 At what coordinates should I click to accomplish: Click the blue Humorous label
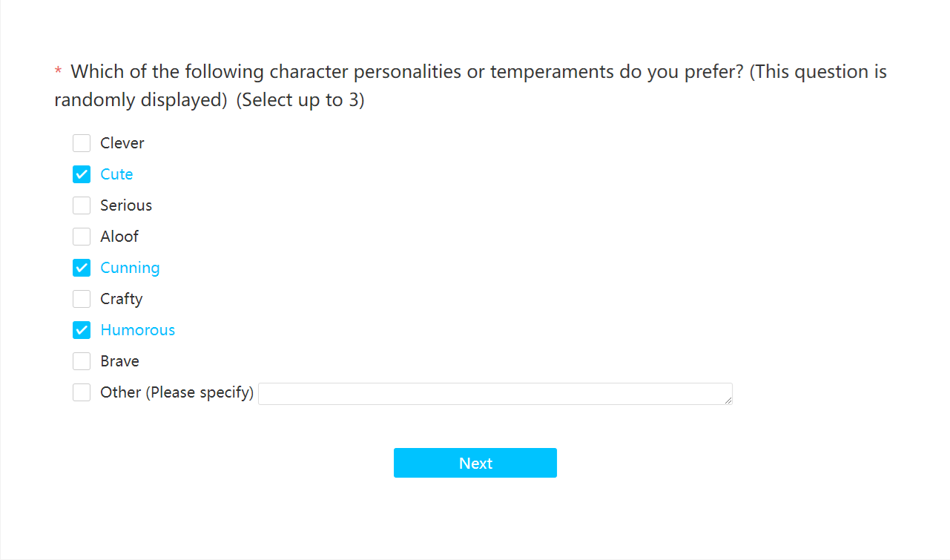tap(138, 330)
